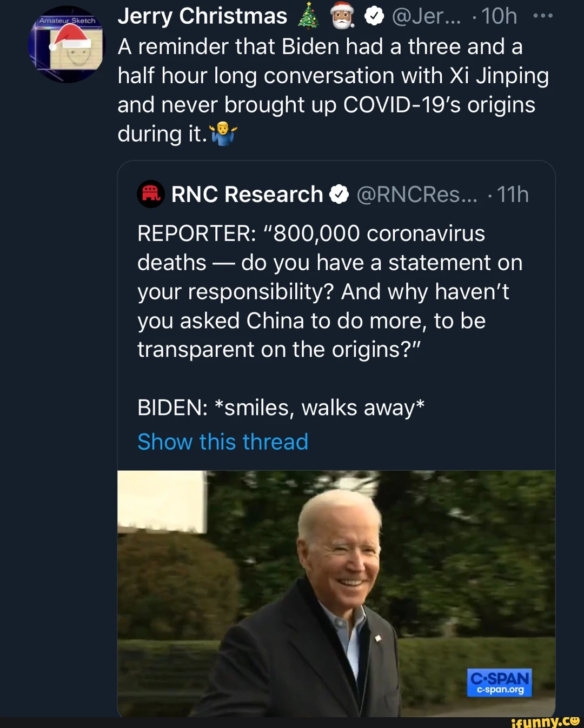This screenshot has width=584, height=728.
Task: Click the Amateur Sketch profile avatar
Action: point(66,45)
